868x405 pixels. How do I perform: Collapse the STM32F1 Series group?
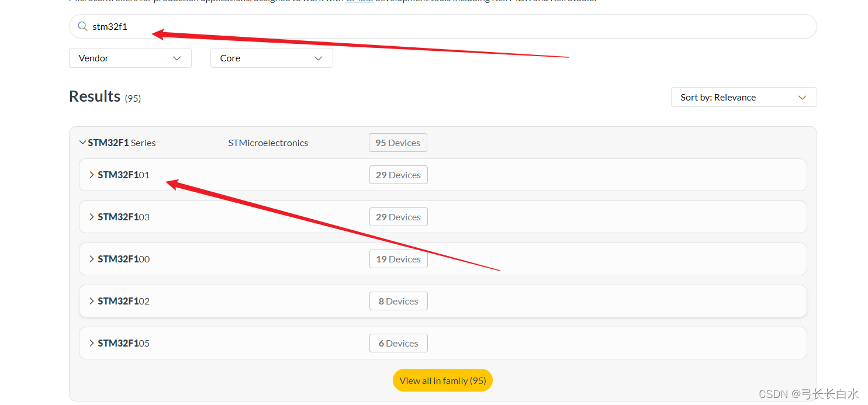[82, 143]
